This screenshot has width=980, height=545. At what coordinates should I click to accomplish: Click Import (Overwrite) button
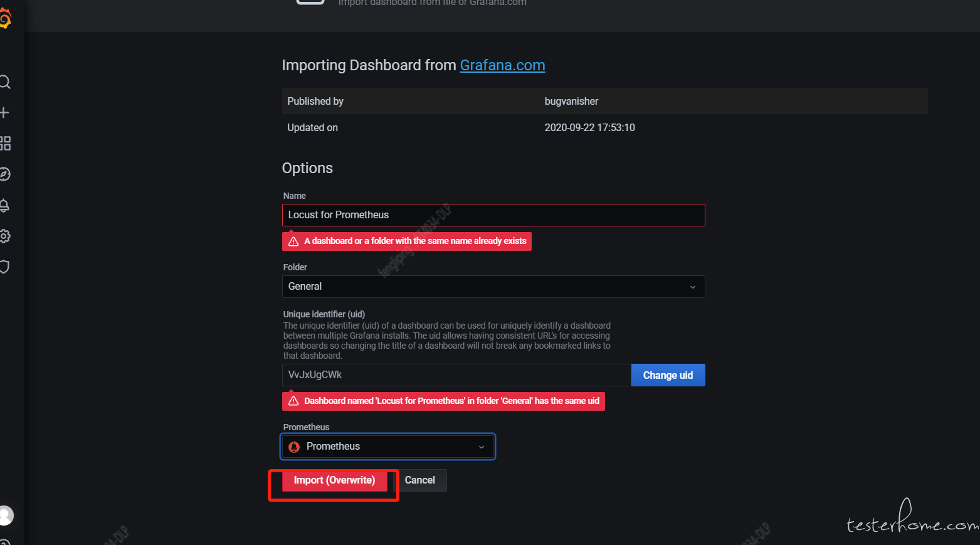click(x=334, y=480)
